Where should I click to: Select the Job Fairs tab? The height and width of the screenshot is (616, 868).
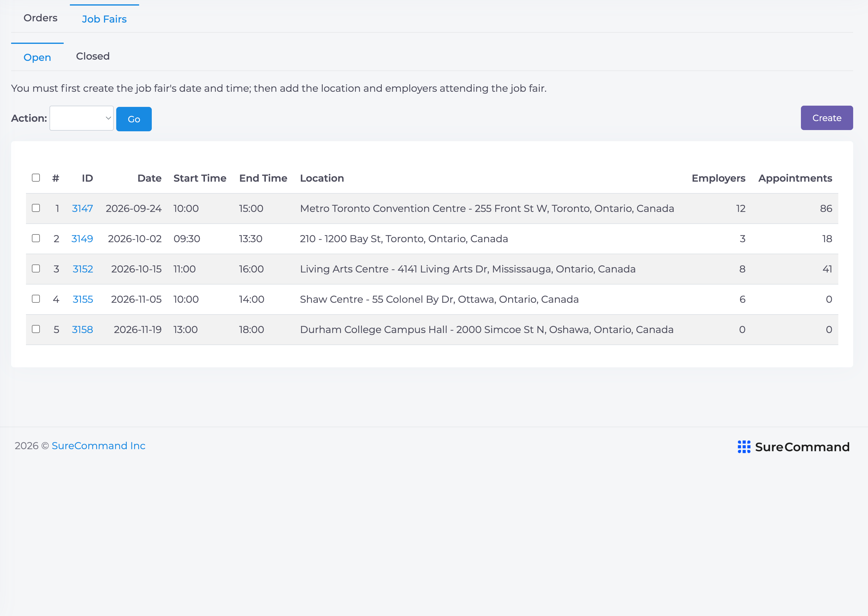(x=104, y=19)
